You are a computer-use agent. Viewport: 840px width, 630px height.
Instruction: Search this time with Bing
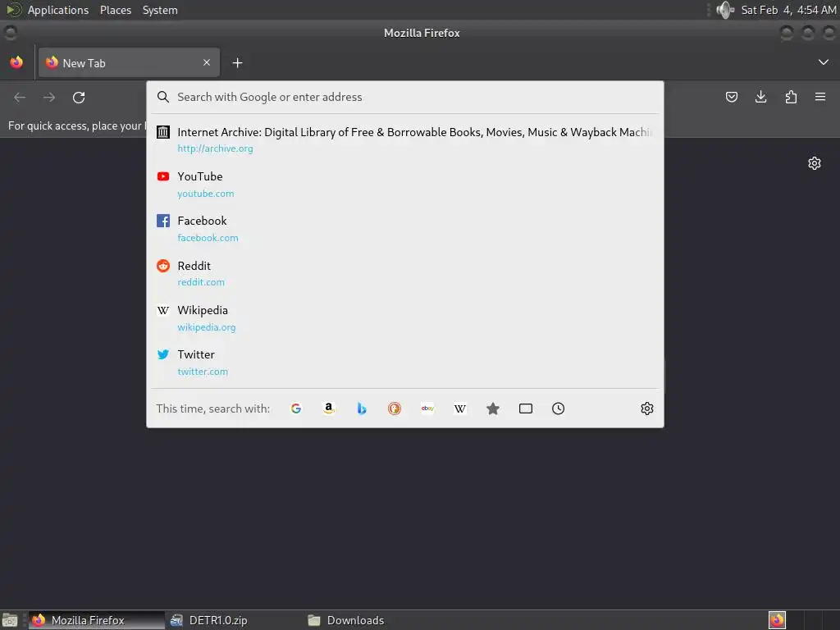[362, 409]
